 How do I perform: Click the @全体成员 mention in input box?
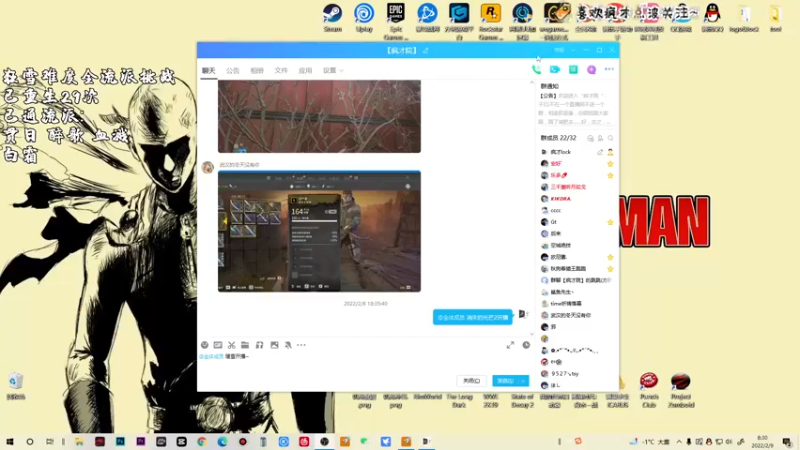(x=211, y=357)
